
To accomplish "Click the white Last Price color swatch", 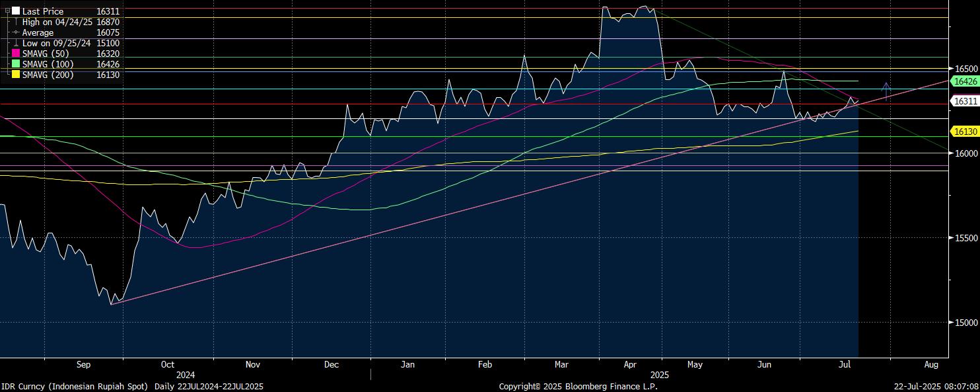I will tap(16, 11).
